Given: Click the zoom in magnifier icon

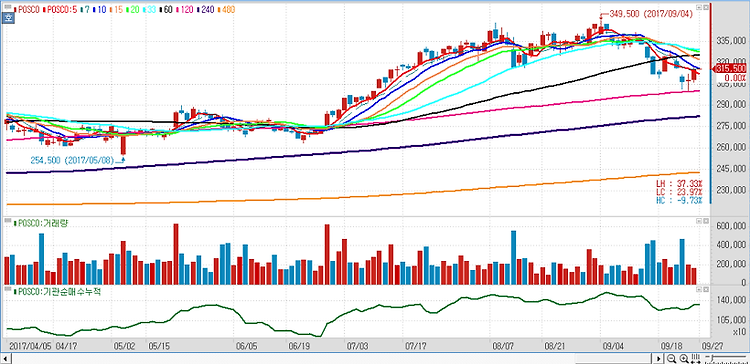Looking at the screenshot, I should (684, 359).
